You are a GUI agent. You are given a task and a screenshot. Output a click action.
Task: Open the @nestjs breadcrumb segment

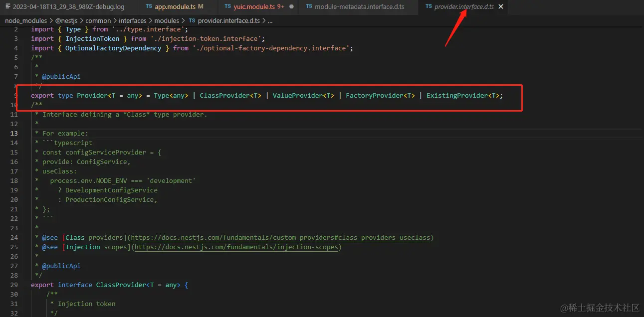[x=66, y=20]
